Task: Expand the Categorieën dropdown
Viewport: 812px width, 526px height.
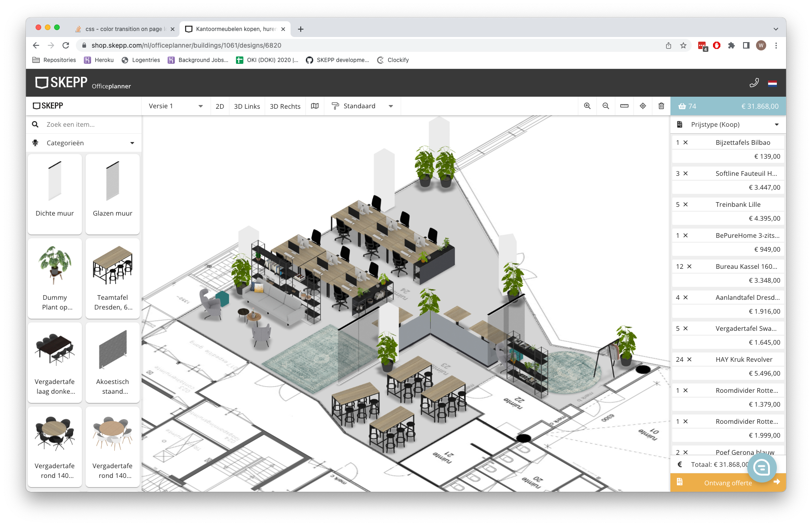Action: (84, 143)
